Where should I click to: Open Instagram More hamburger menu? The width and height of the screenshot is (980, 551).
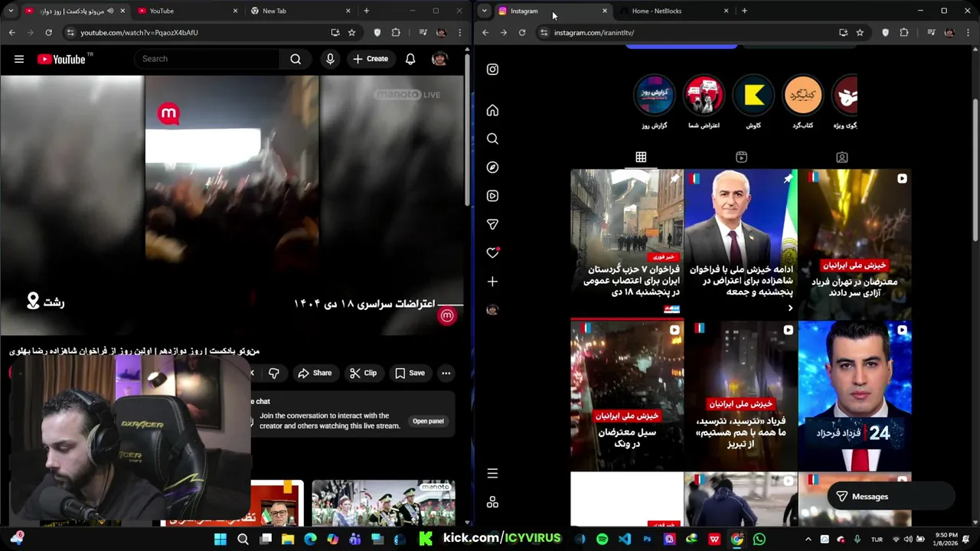tap(492, 474)
